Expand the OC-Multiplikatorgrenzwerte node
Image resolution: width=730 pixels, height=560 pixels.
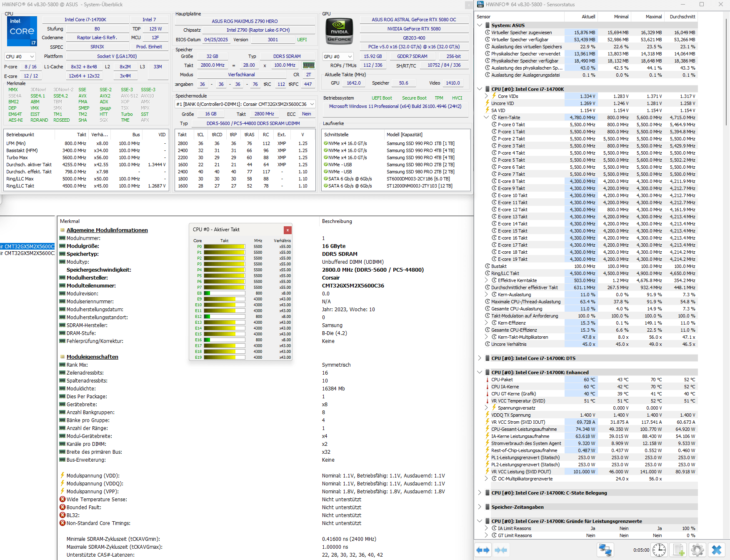point(486,479)
